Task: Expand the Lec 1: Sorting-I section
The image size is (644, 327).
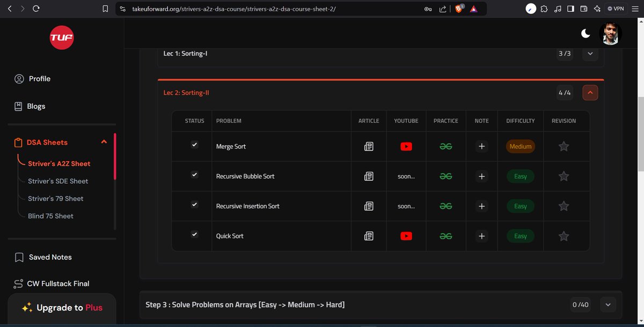Action: pos(590,54)
